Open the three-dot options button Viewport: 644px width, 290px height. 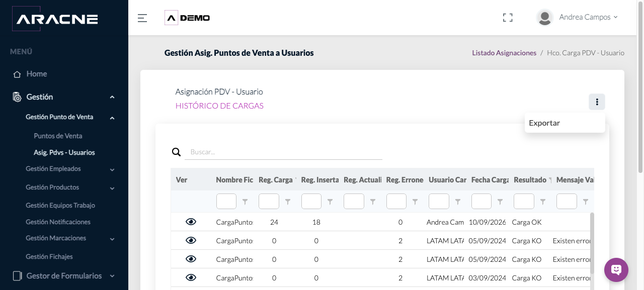click(597, 102)
